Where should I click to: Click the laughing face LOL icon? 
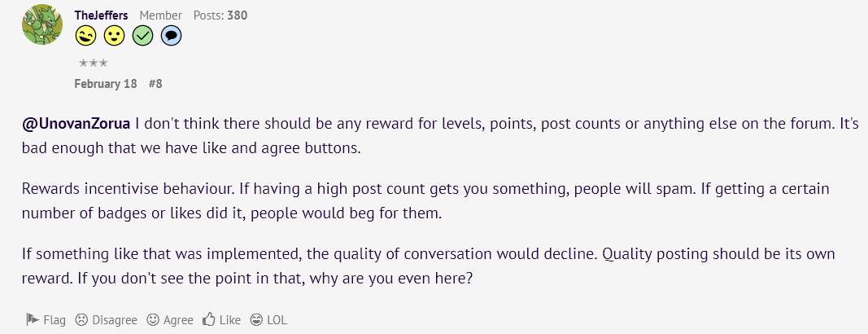click(256, 319)
